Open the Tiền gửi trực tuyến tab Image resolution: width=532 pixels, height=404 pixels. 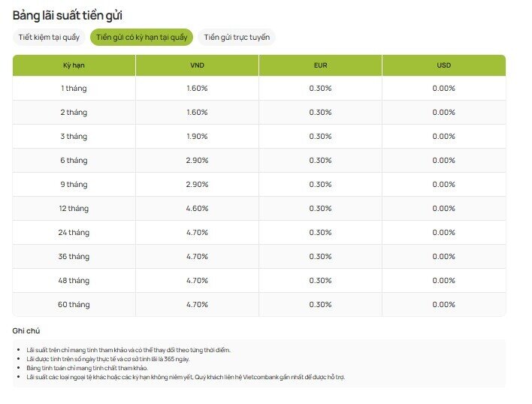(237, 38)
